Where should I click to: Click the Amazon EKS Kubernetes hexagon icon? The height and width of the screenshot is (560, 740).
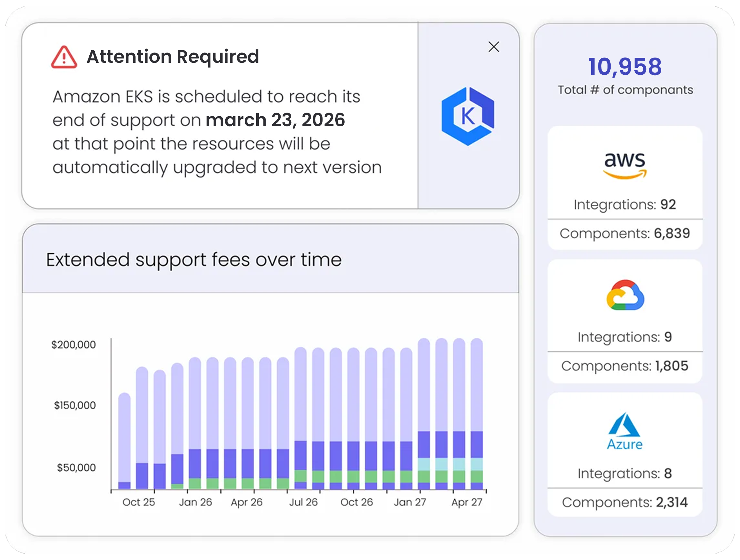pos(468,116)
